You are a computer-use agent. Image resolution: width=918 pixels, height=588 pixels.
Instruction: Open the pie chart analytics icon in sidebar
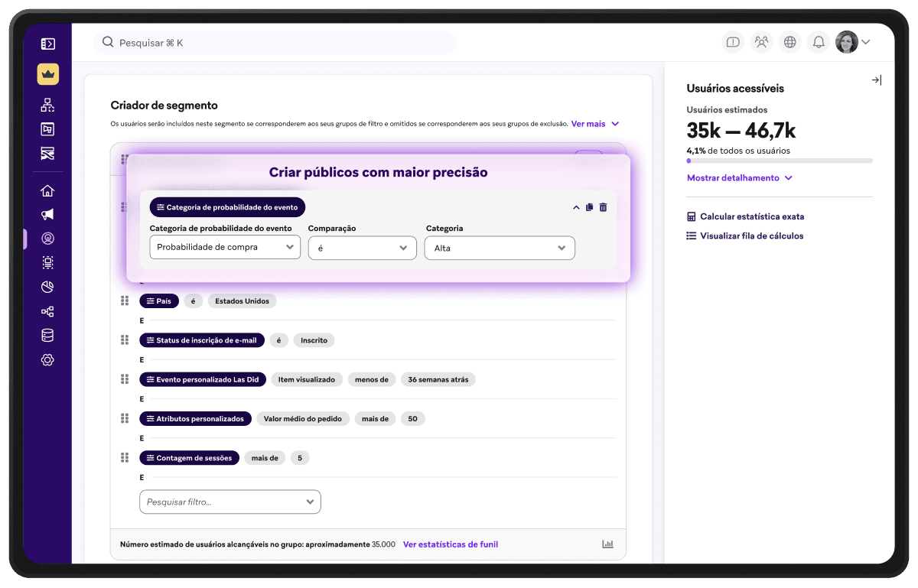(47, 287)
